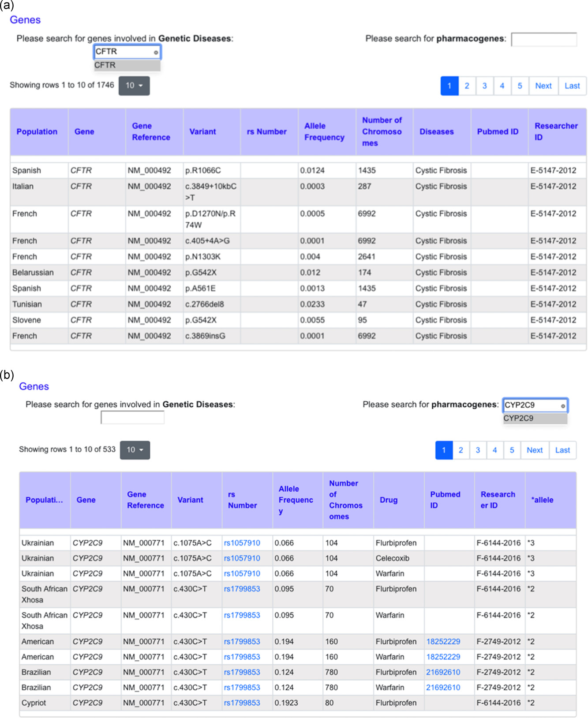Click empty genetic diseases search box in panel (b)
Viewport: 588px width, 718px height.
(x=132, y=417)
